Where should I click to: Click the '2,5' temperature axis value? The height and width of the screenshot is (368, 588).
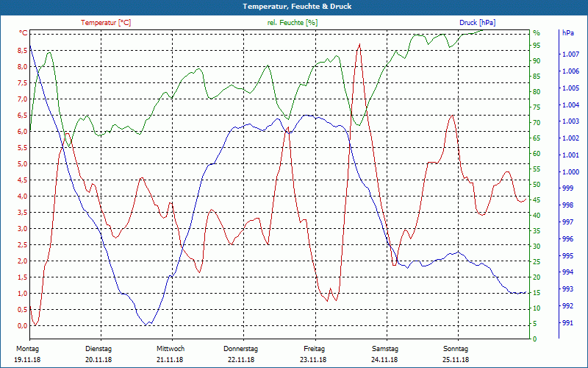tap(22, 245)
